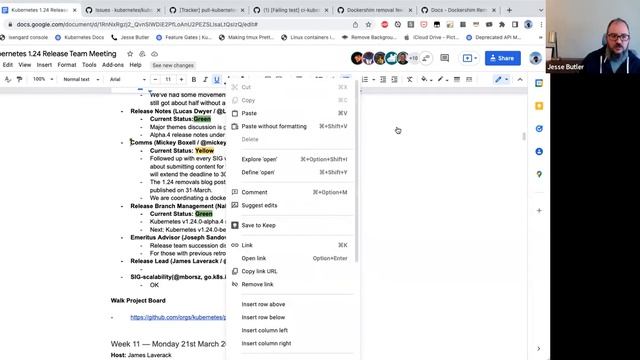Open the github.com project board link
Image resolution: width=640 pixels, height=360 pixels.
pos(178,317)
